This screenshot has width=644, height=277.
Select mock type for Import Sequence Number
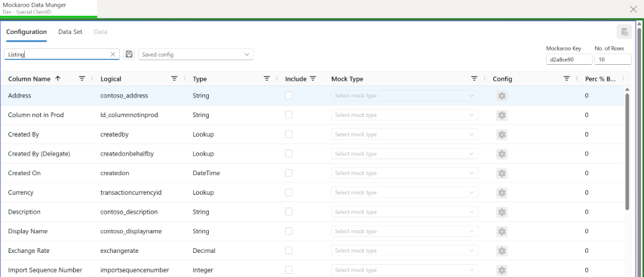(404, 270)
